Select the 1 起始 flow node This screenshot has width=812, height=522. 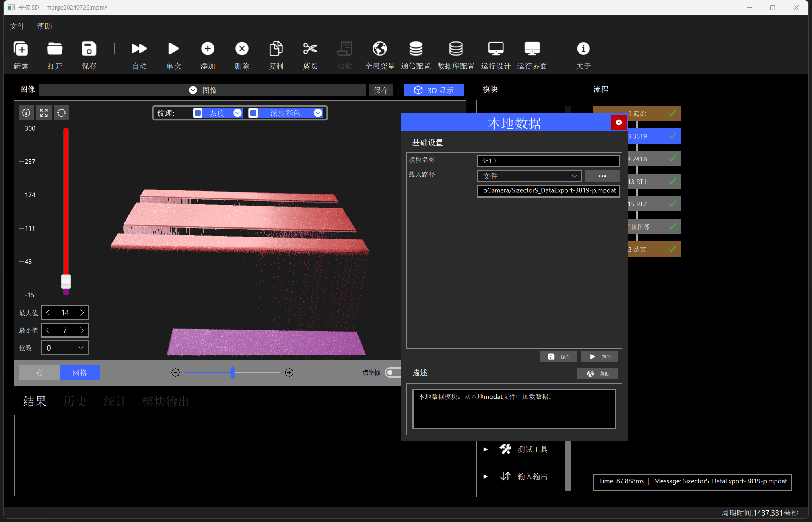click(x=654, y=113)
